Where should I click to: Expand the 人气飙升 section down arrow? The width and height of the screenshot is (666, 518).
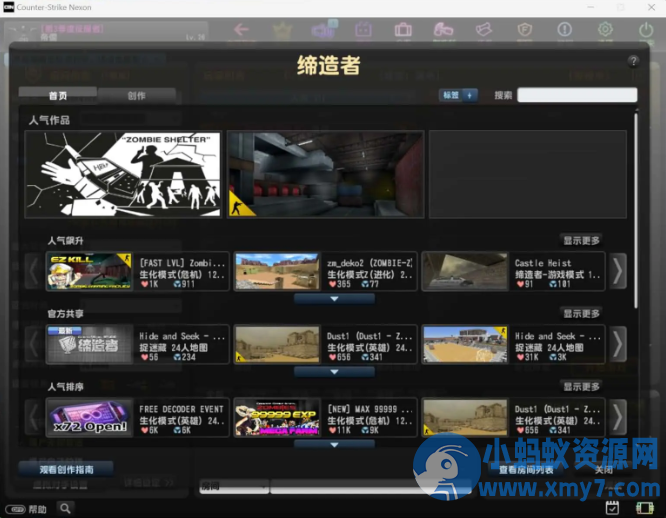coord(334,299)
